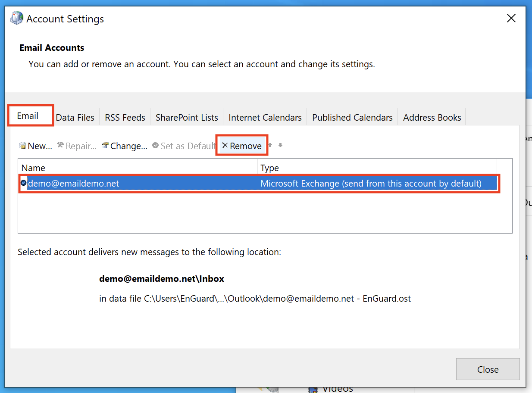Open the Data Files tab
The image size is (532, 393).
[x=75, y=118]
